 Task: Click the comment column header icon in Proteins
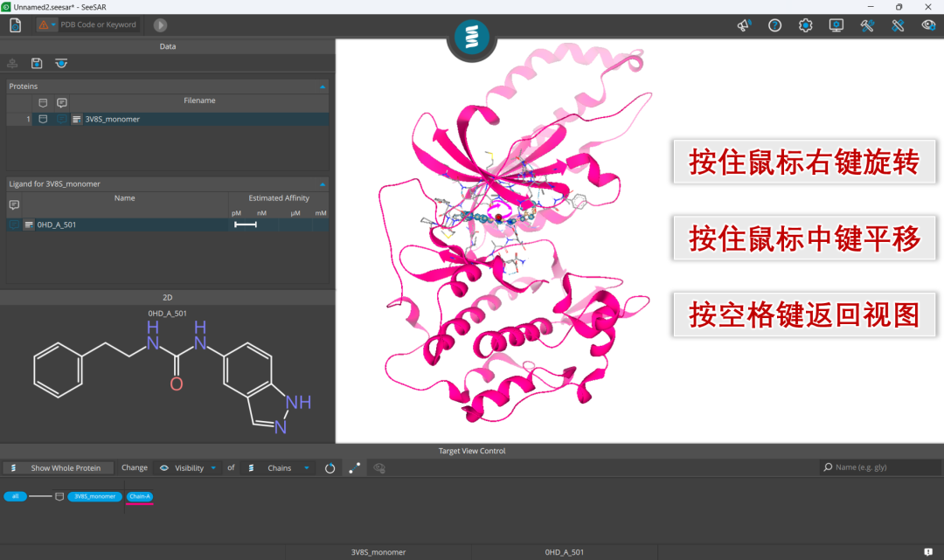point(61,103)
